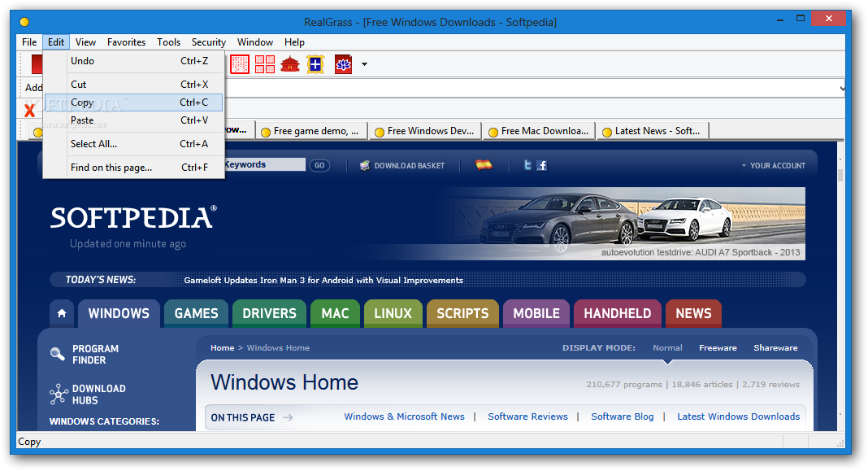Open the dropdown arrow beside the lotus icon
The height and width of the screenshot is (471, 868).
(x=364, y=64)
